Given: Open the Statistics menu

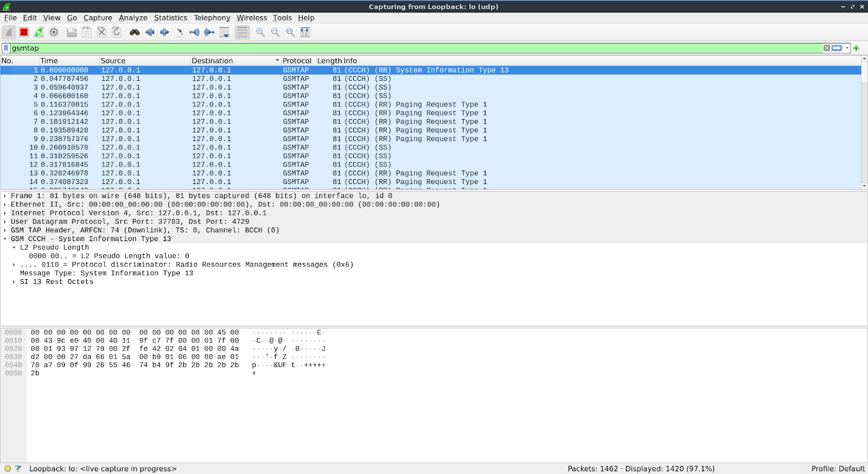Looking at the screenshot, I should 171,18.
